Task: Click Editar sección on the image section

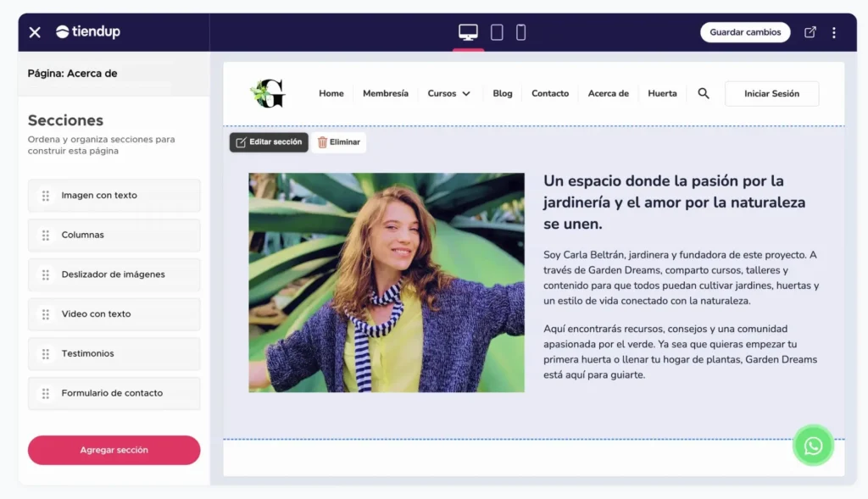Action: [268, 142]
